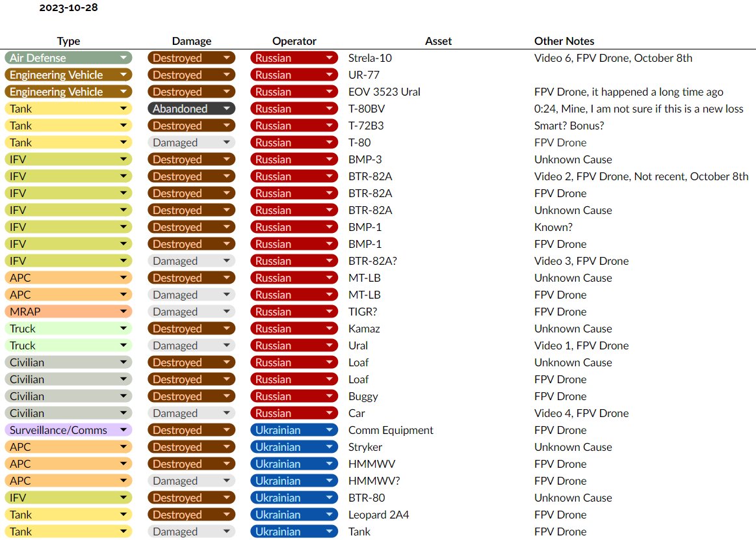Image resolution: width=756 pixels, height=540 pixels.
Task: Open Type dropdown in the Kamaz row
Action: [68, 329]
